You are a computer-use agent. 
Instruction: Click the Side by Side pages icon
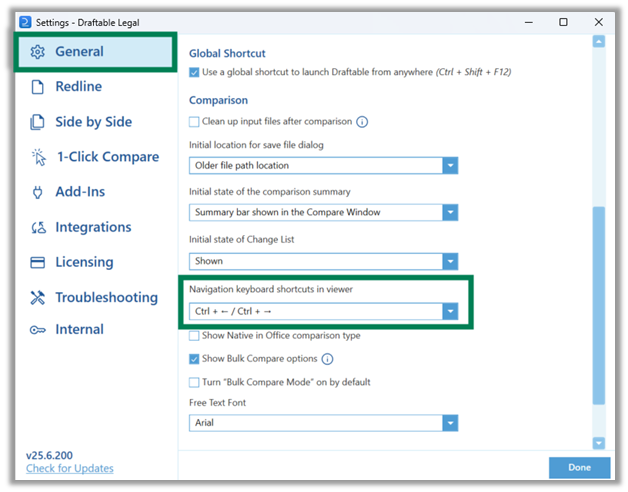pyautogui.click(x=38, y=122)
